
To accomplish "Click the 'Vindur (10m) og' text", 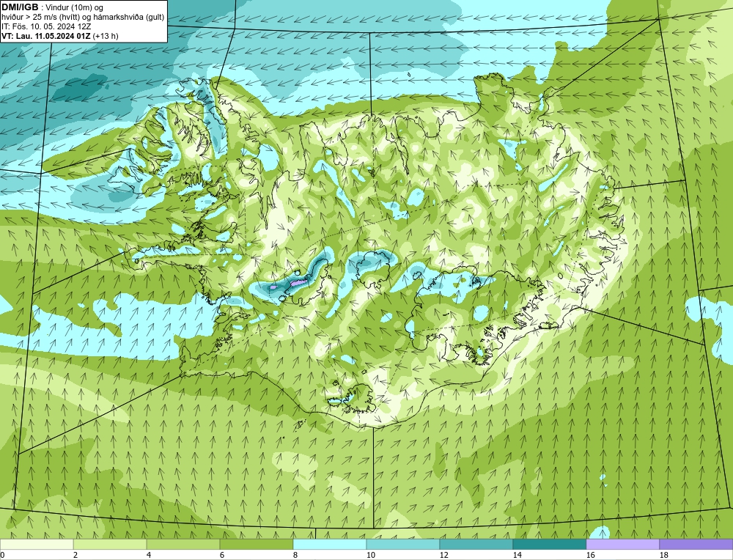I will tap(75, 7).
